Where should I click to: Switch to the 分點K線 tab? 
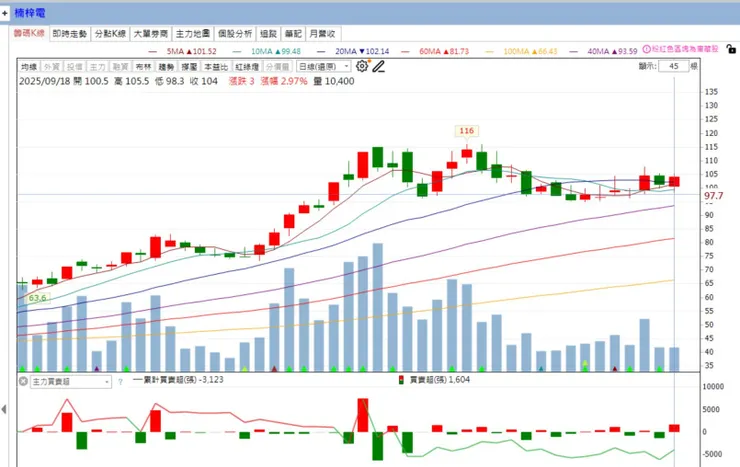(x=110, y=33)
